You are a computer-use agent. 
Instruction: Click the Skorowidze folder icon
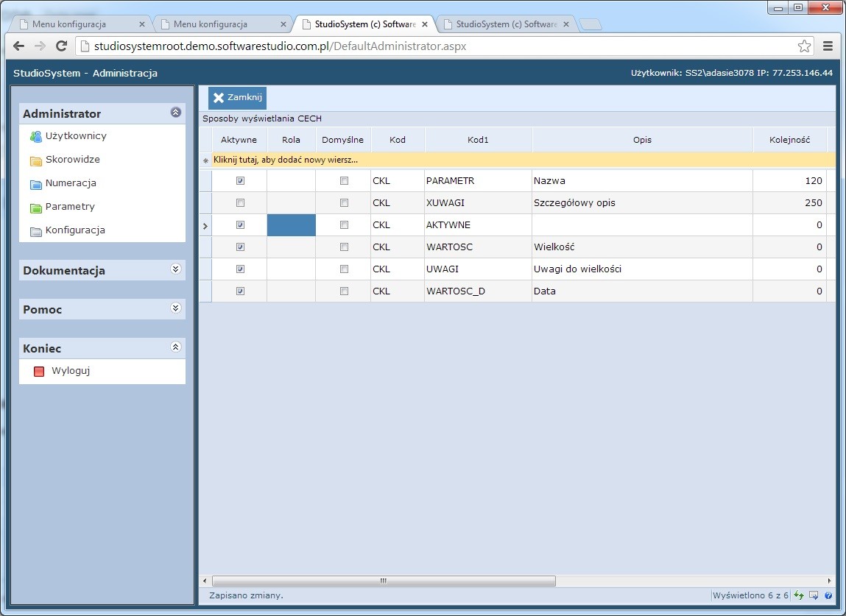coord(35,160)
